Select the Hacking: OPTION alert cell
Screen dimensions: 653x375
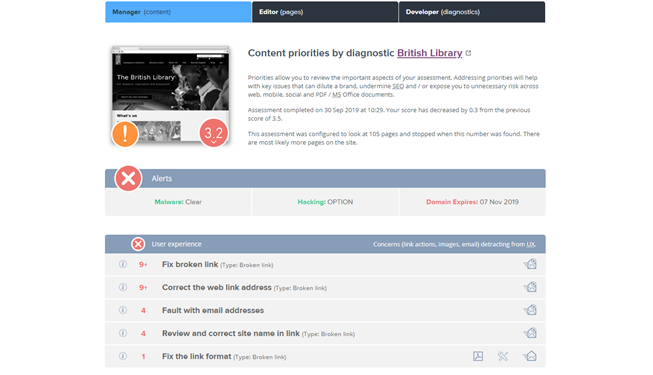pos(325,202)
